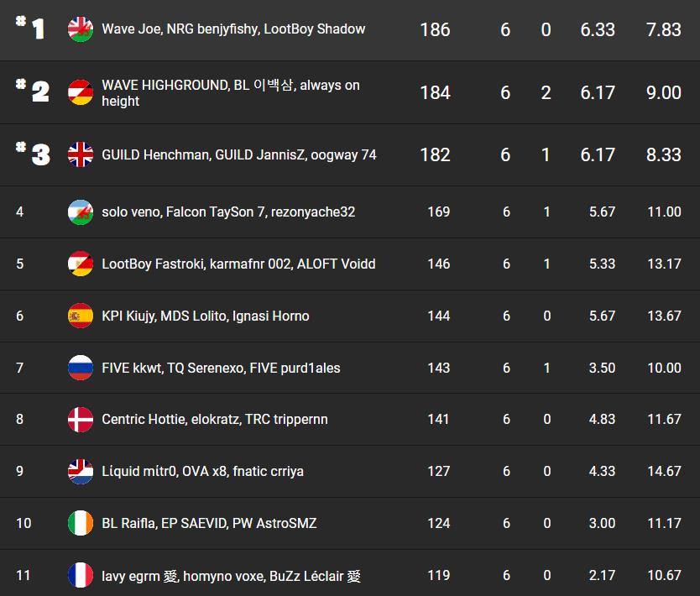Open team Wave Joe, NRG benjyfishy, LootBoy Shadow

(233, 29)
